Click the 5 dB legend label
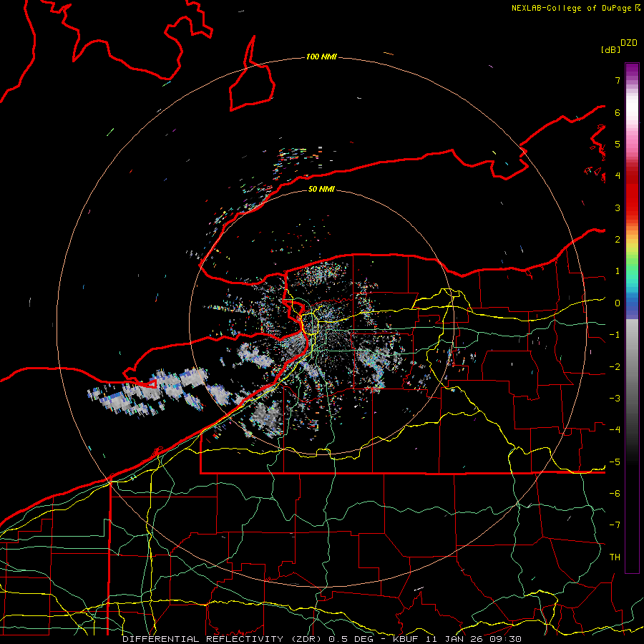The width and height of the screenshot is (644, 644). 618,144
